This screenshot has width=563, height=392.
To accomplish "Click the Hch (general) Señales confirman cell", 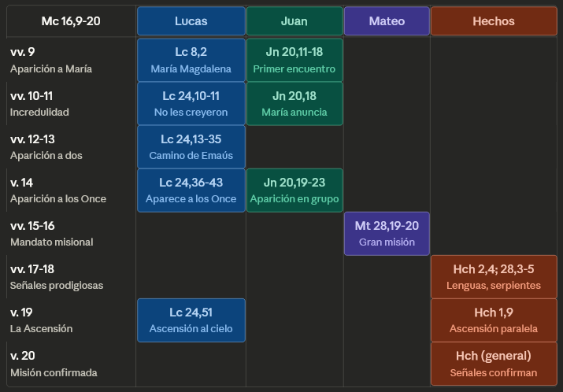I will tap(493, 364).
